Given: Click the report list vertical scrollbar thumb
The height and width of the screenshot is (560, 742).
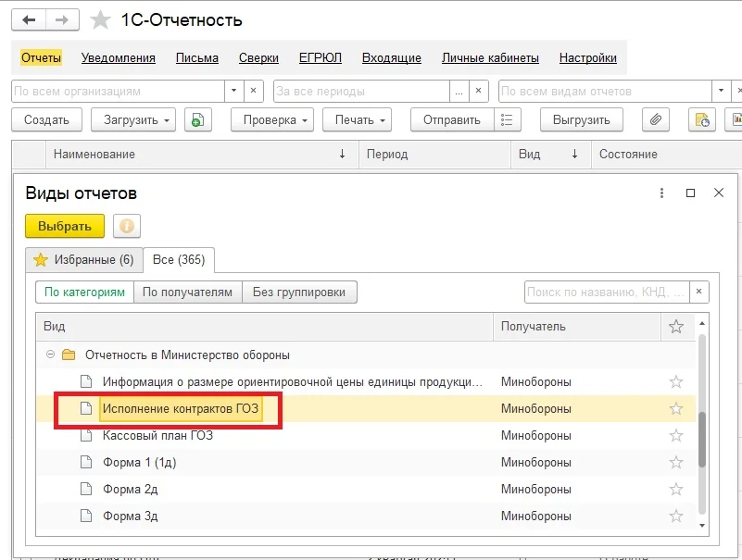Looking at the screenshot, I should pos(702,440).
